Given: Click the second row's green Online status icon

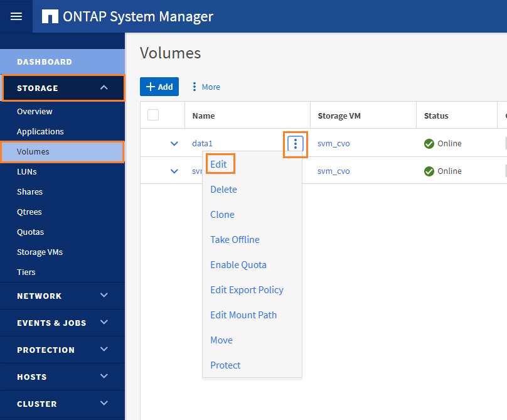Looking at the screenshot, I should pyautogui.click(x=429, y=171).
